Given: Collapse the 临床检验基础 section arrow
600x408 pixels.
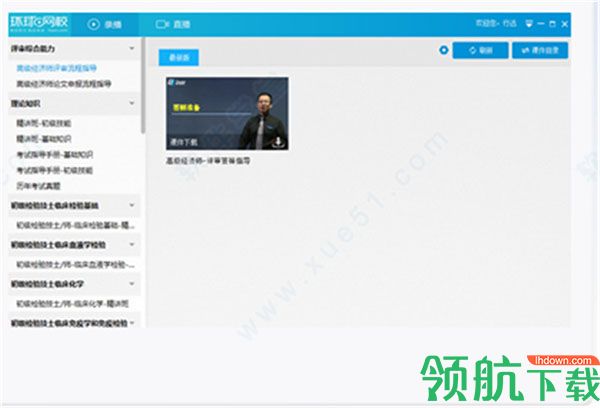Looking at the screenshot, I should [x=132, y=205].
